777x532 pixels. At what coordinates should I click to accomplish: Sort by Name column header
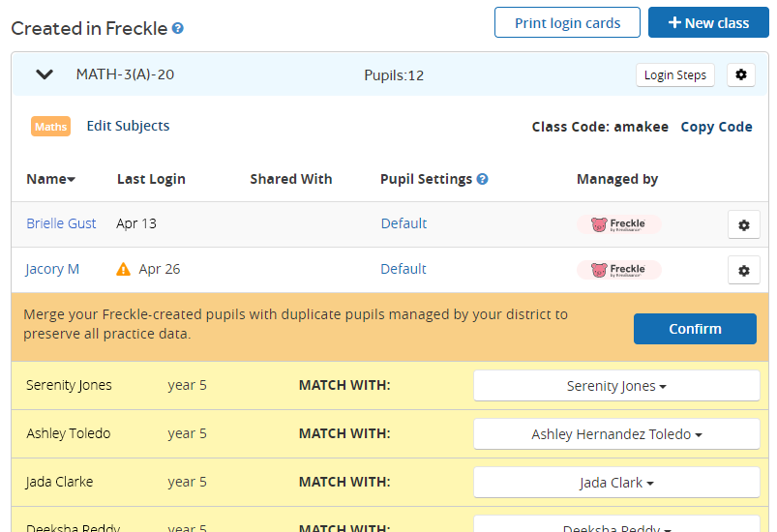[x=50, y=179]
